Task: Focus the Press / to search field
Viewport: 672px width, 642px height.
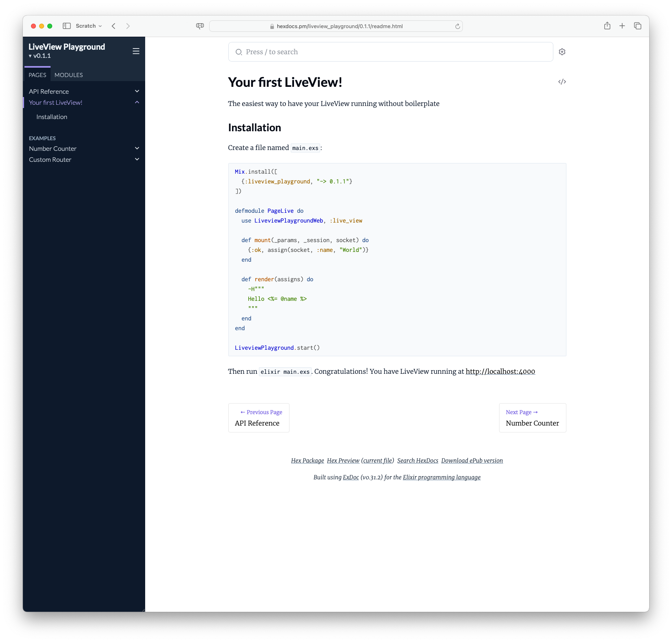Action: pos(391,52)
